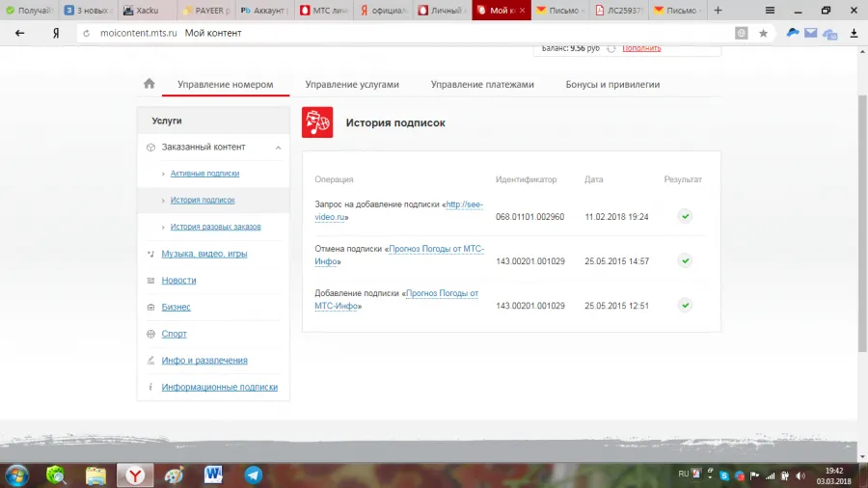Open the Yandex home Я button
This screenshot has height=488, width=868.
coord(56,33)
